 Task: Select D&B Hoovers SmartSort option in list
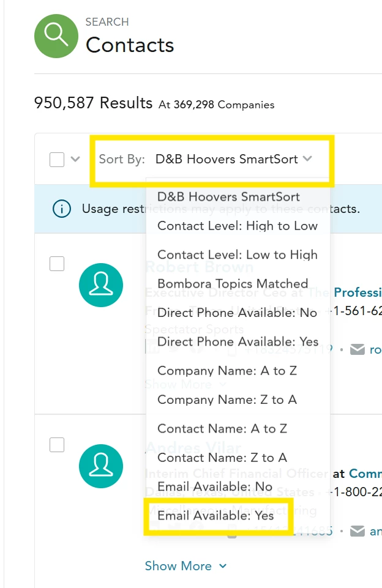pos(238,197)
